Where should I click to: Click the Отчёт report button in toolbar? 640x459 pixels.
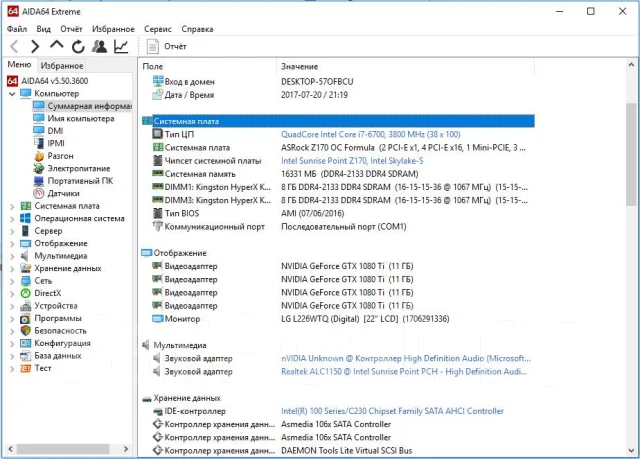[167, 47]
